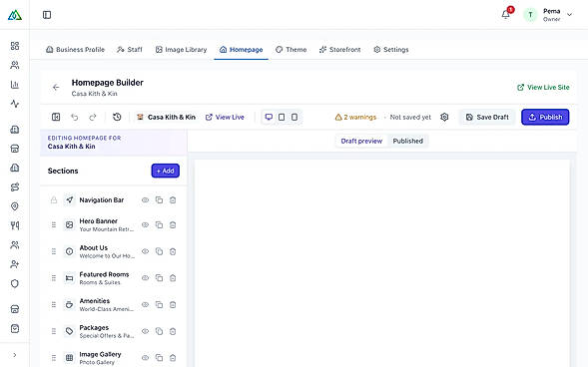
Task: Delete the Hero Banner section
Action: pos(173,225)
